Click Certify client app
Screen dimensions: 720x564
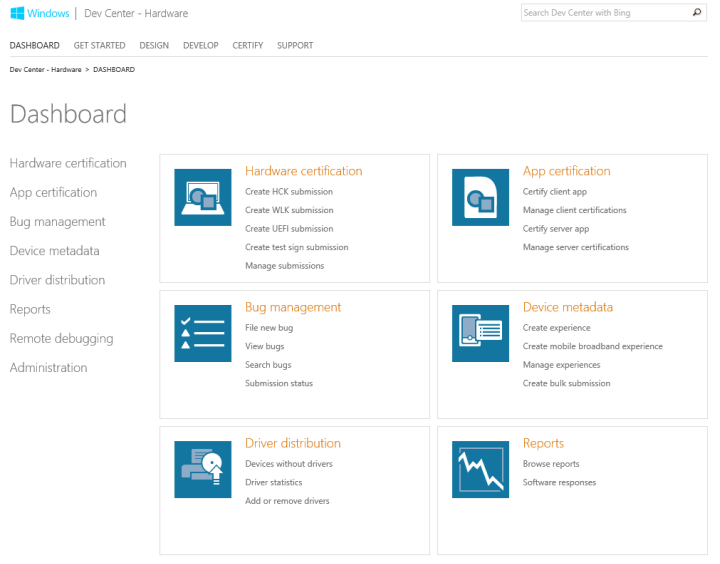tap(555, 192)
